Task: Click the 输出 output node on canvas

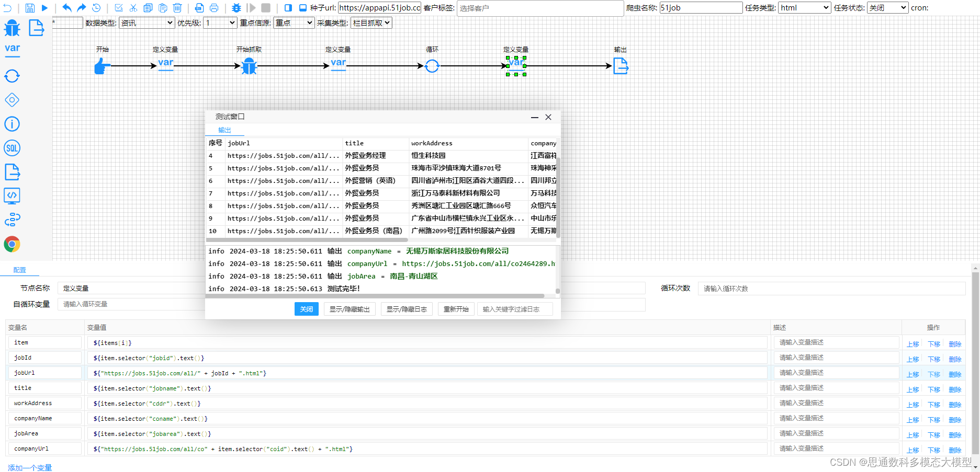Action: pyautogui.click(x=621, y=66)
